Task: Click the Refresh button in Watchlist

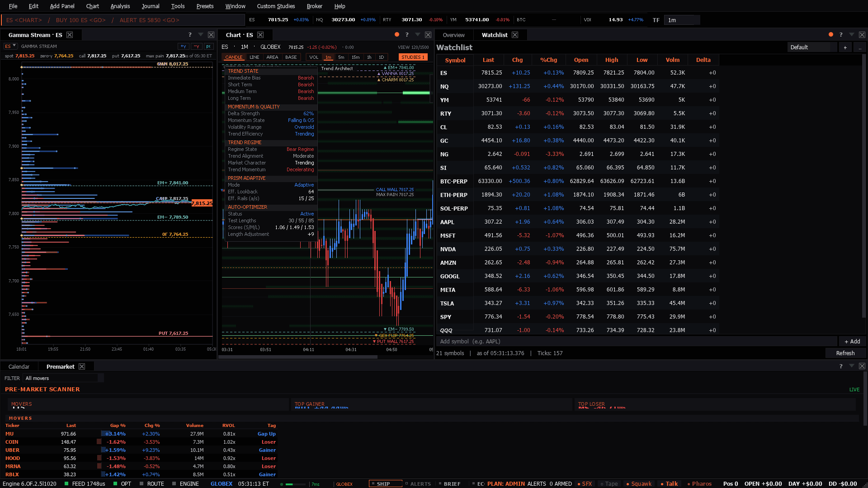Action: [845, 353]
